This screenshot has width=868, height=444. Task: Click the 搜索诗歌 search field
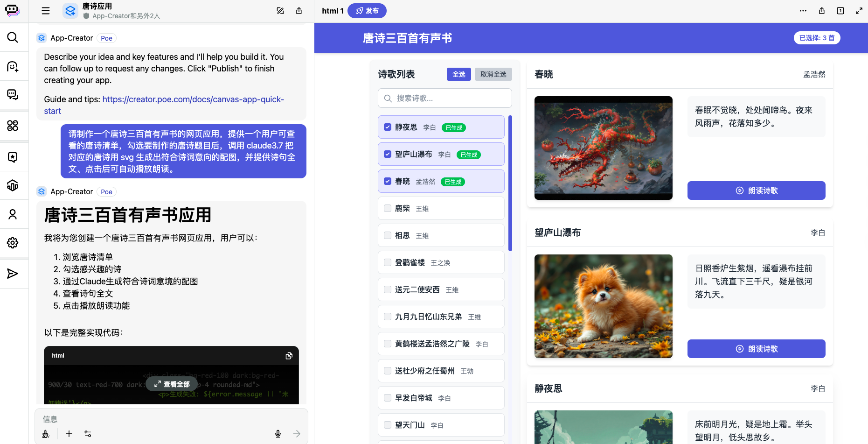[445, 98]
